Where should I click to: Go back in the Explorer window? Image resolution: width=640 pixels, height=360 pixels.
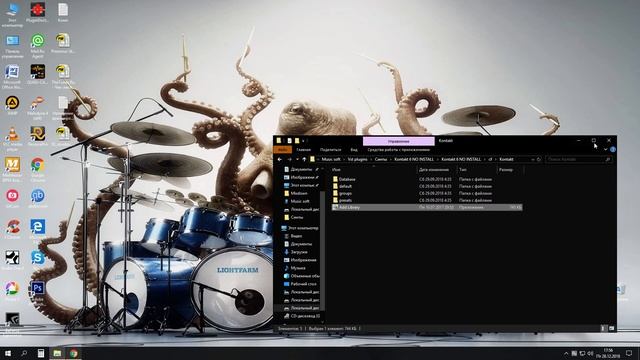coord(280,159)
